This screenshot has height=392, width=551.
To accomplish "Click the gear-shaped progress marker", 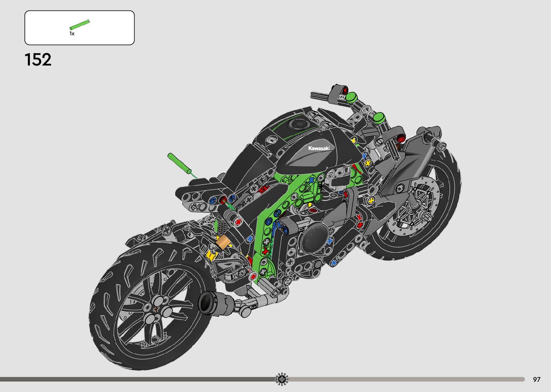I will click(282, 379).
